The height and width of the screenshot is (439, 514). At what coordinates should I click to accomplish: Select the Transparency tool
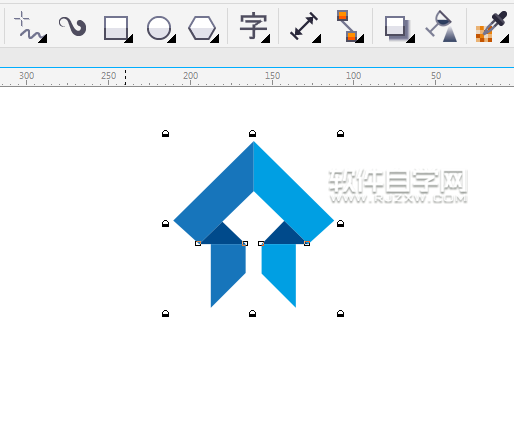(x=441, y=27)
